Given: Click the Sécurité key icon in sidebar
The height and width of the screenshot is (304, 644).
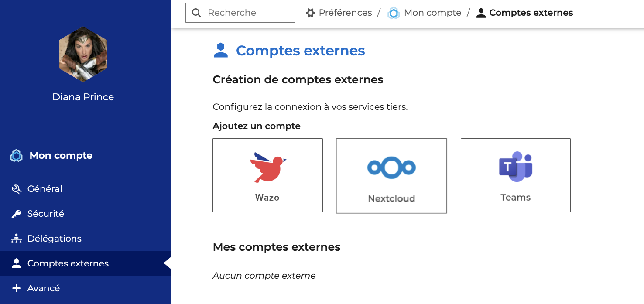Looking at the screenshot, I should tap(16, 214).
